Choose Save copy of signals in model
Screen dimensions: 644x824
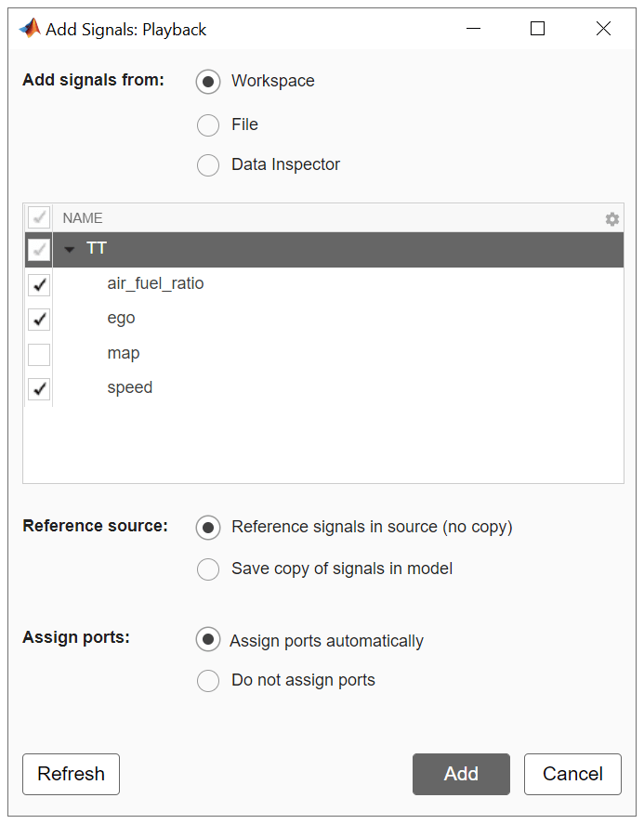tap(208, 569)
